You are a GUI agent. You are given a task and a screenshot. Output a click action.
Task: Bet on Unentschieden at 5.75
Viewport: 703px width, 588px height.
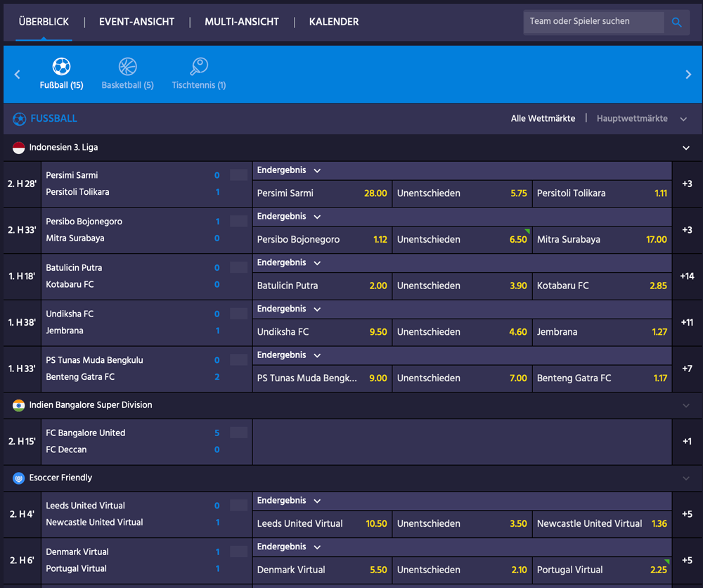tap(463, 193)
